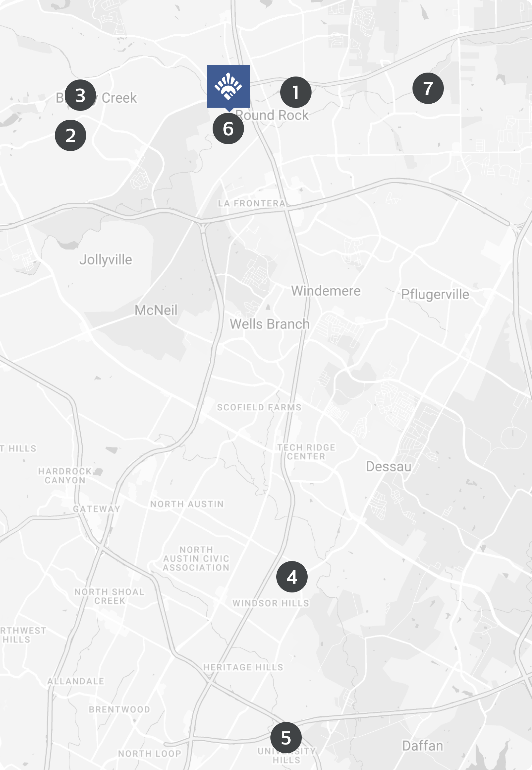Select map marker number 5

pyautogui.click(x=286, y=738)
